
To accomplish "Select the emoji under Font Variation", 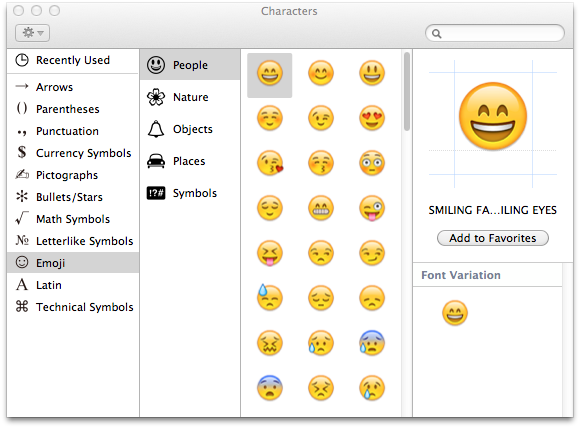I will pyautogui.click(x=455, y=313).
